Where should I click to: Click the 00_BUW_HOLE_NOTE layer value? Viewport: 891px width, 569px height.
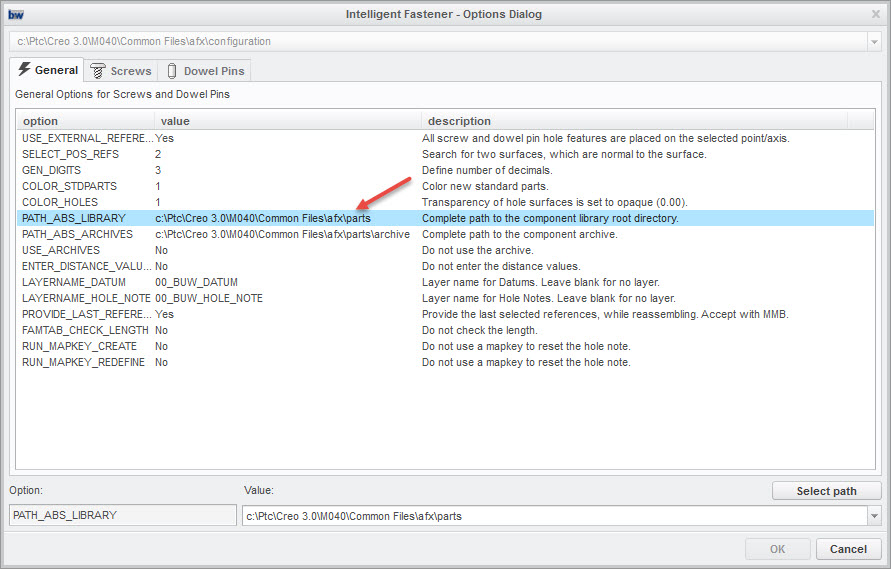tap(209, 298)
